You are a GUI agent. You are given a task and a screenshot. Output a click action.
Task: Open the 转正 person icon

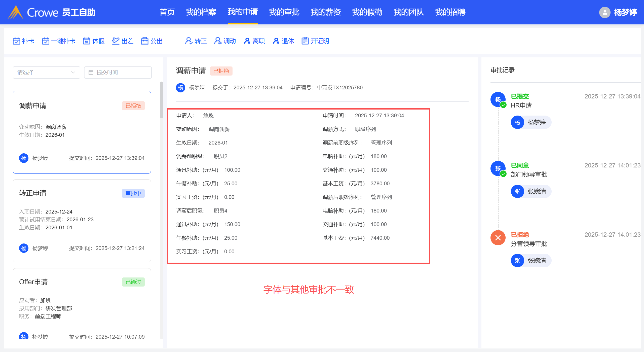(x=188, y=41)
